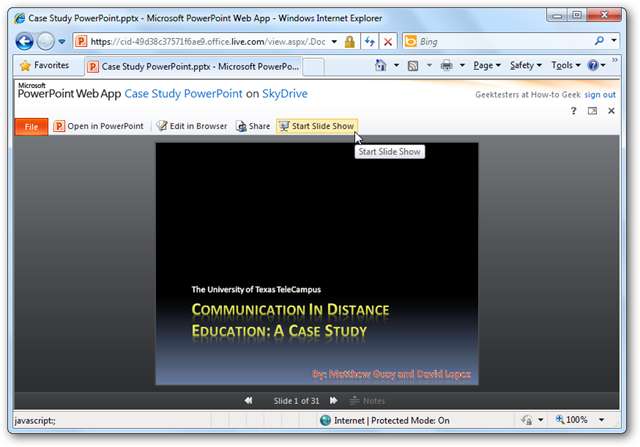Expand the Tools dropdown menu

[x=565, y=66]
